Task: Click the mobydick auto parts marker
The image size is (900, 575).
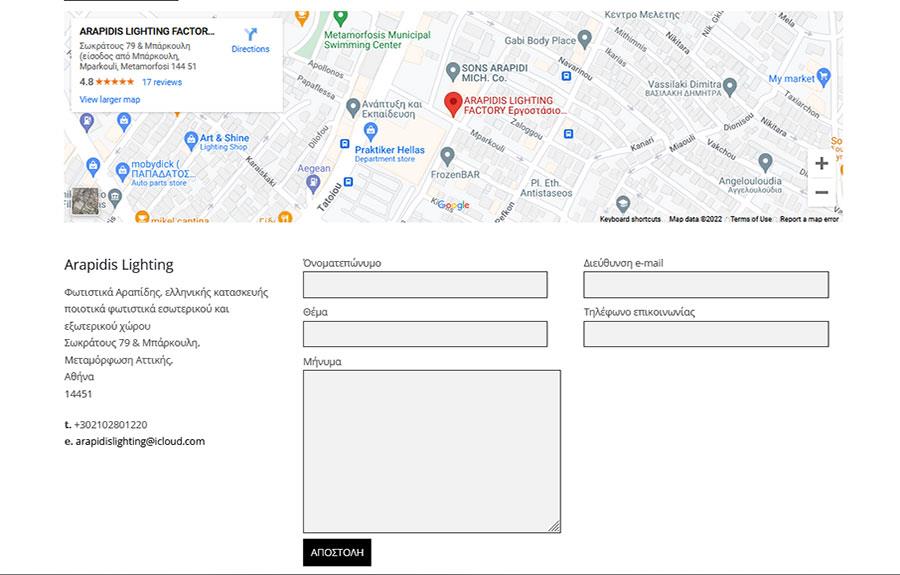Action: tap(122, 172)
